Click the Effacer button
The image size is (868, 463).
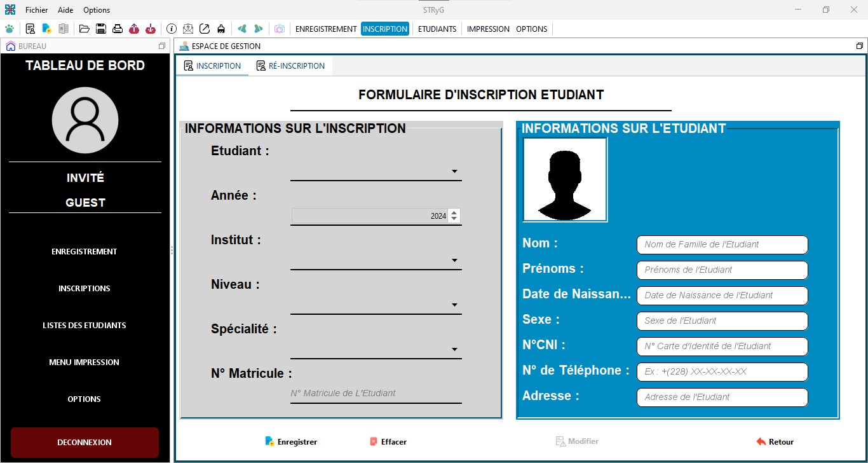pyautogui.click(x=388, y=441)
